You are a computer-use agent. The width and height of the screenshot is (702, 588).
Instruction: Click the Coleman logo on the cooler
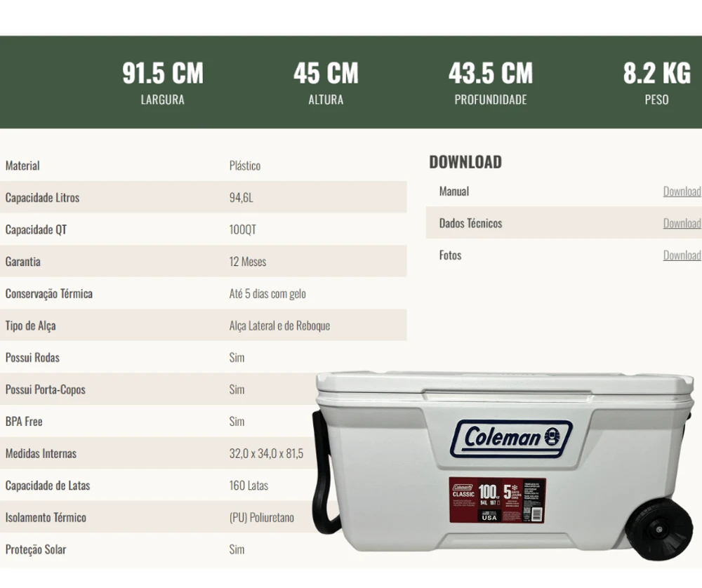pos(511,438)
